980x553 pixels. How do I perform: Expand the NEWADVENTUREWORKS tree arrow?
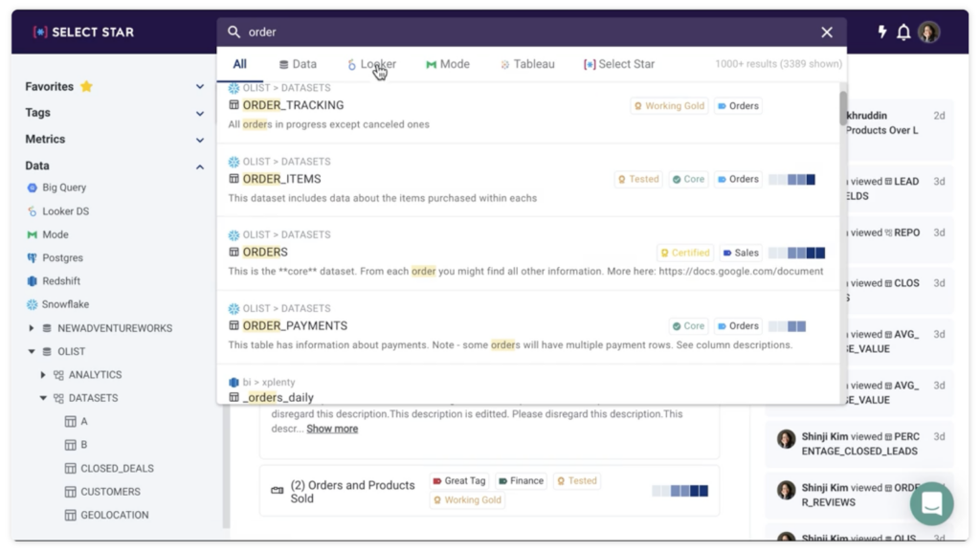[32, 328]
